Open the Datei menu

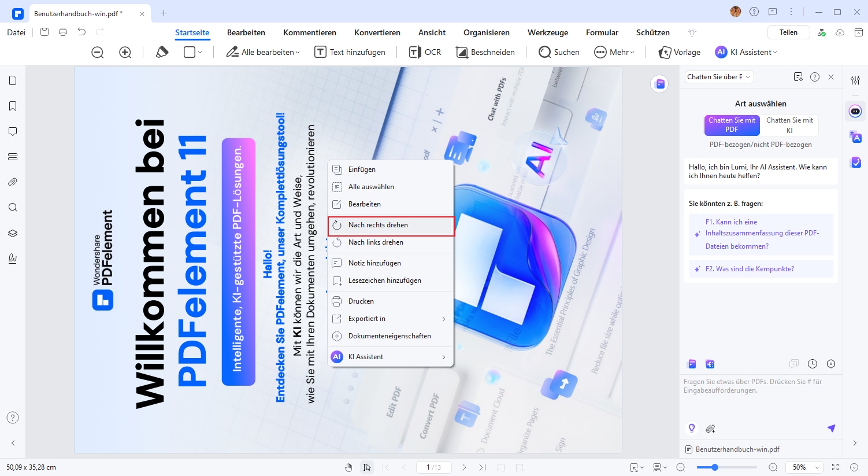(16, 32)
